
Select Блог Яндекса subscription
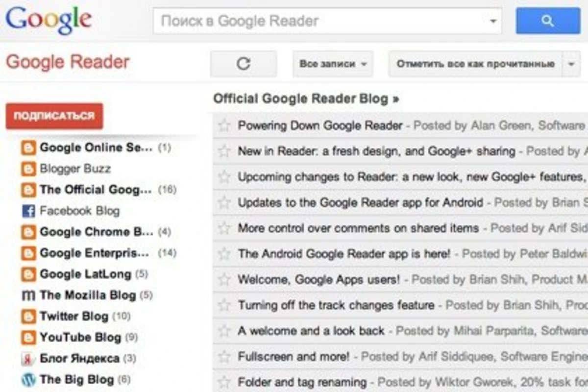[80, 359]
